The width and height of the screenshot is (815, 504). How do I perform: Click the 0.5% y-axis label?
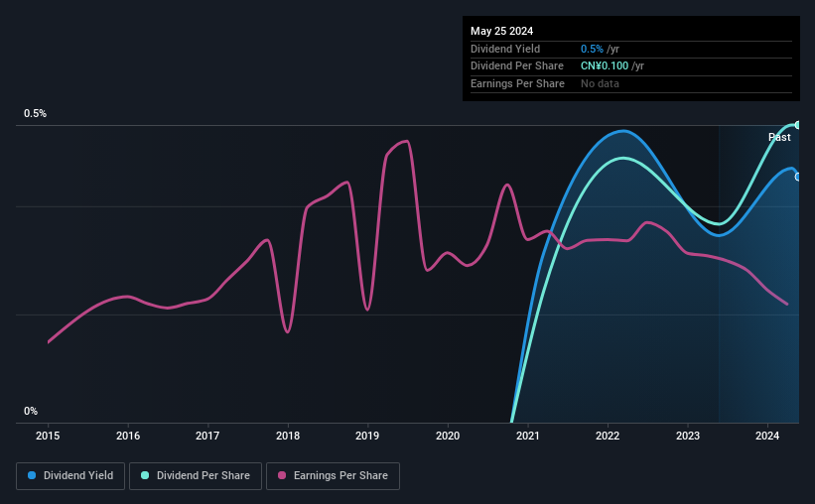pos(36,114)
